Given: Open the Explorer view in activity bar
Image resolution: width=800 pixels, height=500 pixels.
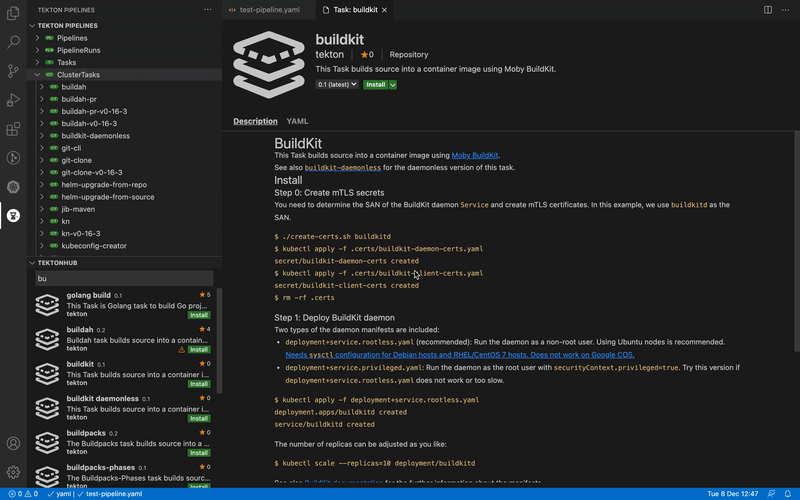Looking at the screenshot, I should point(13,13).
